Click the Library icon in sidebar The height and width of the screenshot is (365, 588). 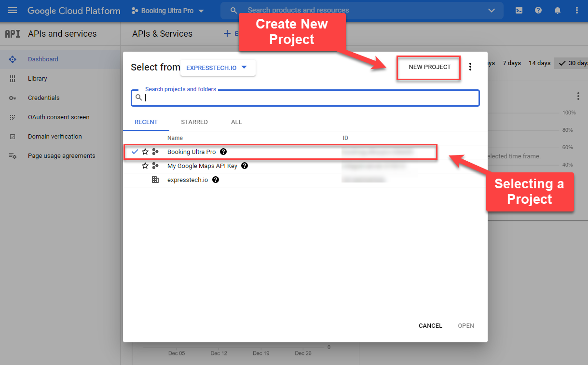(13, 79)
